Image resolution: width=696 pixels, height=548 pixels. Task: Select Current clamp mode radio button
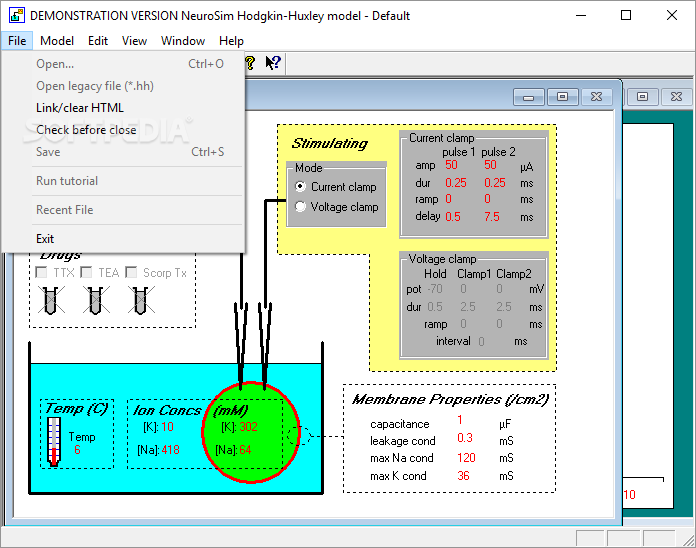(301, 186)
